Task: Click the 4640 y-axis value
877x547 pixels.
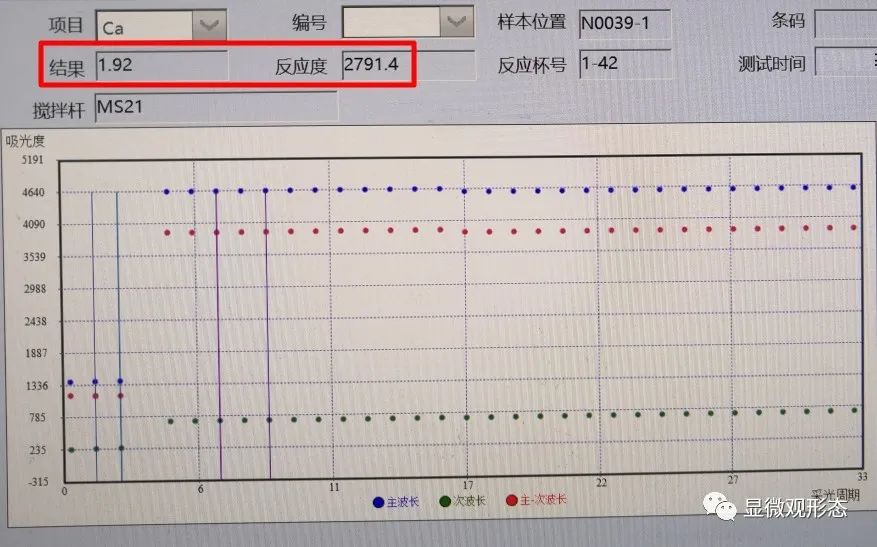Action: (x=33, y=192)
